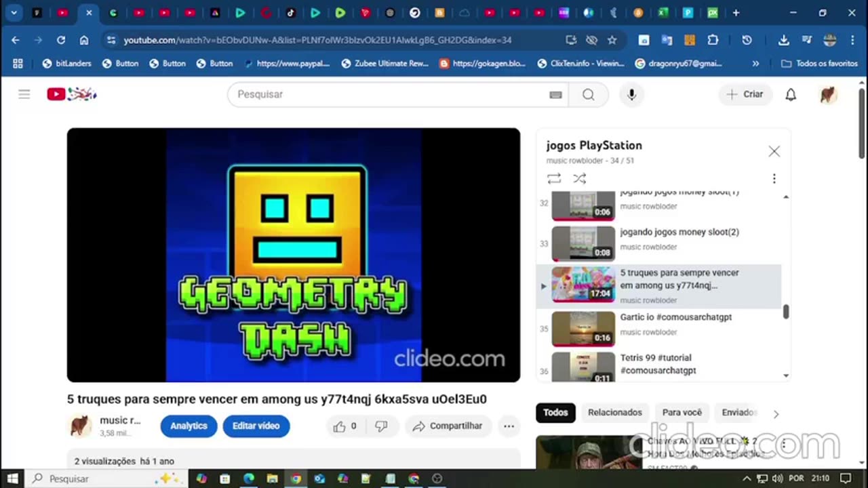Close the jogos PlayStation playlist panel
The width and height of the screenshot is (868, 488).
click(x=774, y=152)
